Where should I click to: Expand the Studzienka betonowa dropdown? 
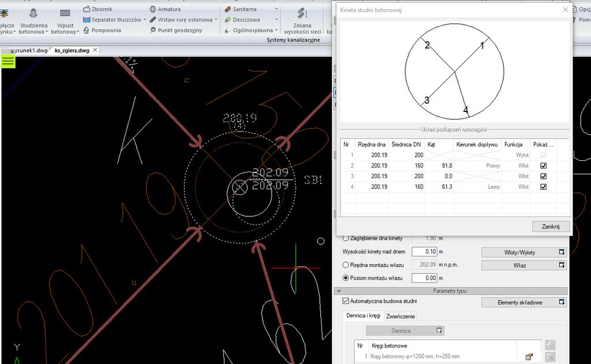(47, 32)
